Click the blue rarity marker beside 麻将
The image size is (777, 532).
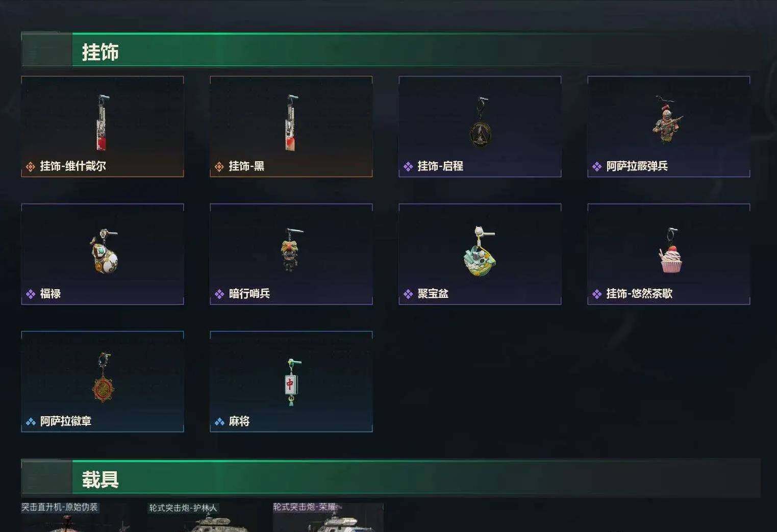[219, 422]
